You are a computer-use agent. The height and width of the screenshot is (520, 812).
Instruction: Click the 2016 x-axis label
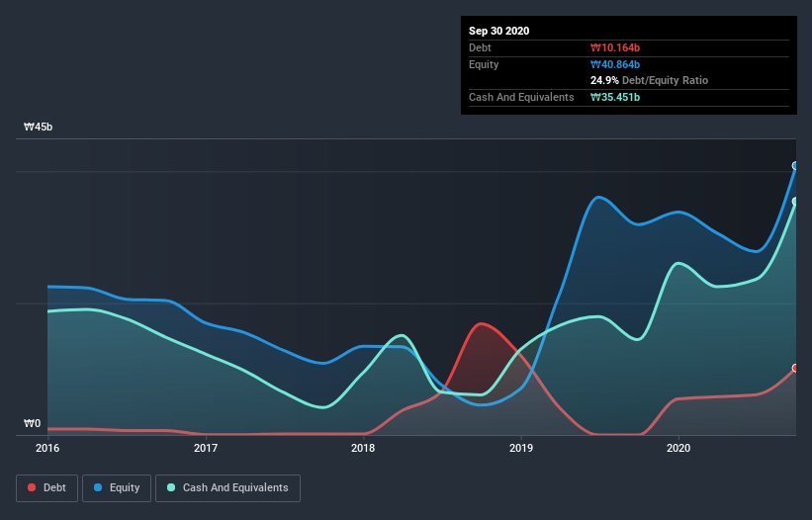click(x=47, y=448)
